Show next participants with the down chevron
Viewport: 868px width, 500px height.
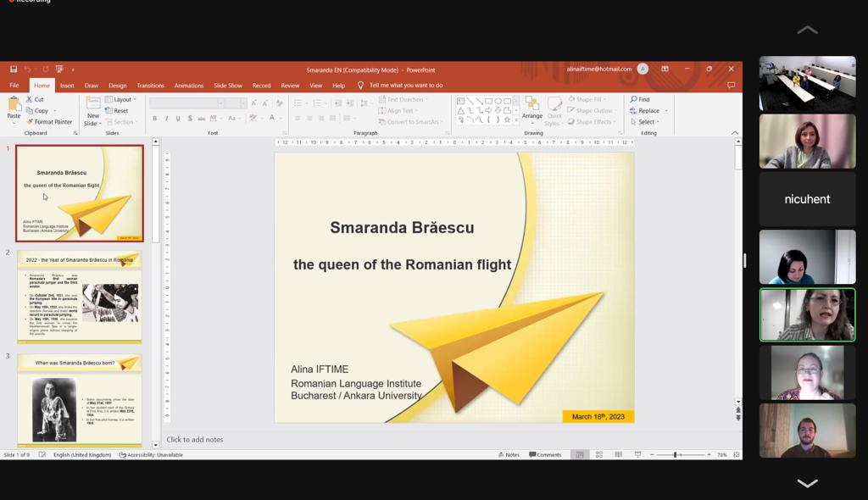[x=807, y=483]
